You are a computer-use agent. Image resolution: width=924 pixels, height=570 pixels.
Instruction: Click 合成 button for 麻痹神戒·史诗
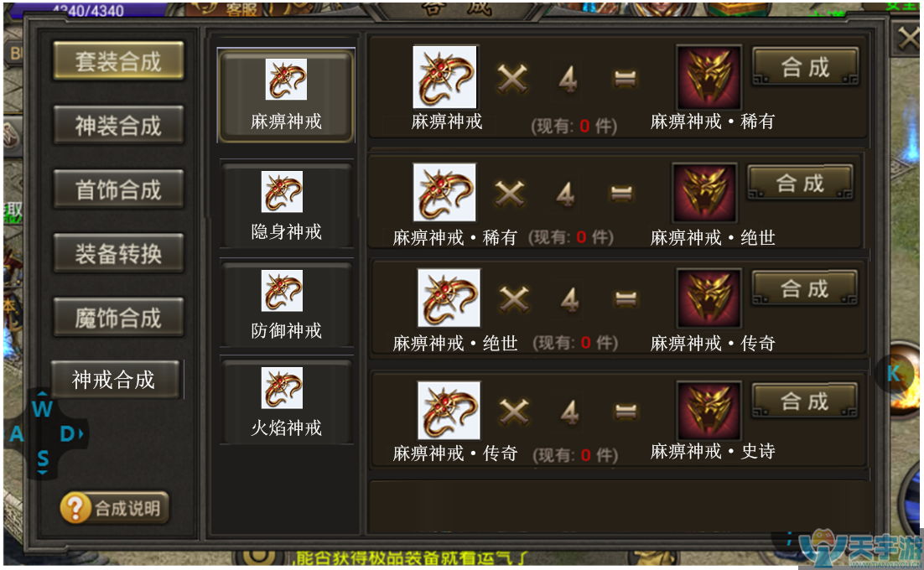pyautogui.click(x=805, y=401)
